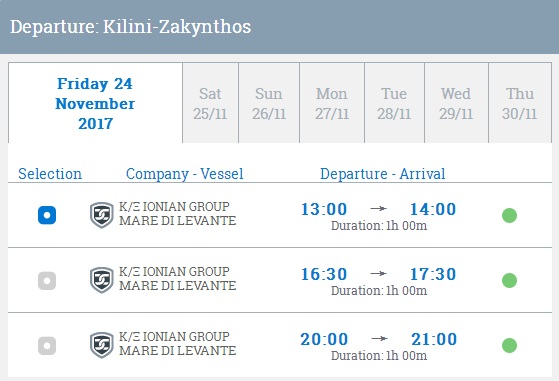This screenshot has width=559, height=381.
Task: Click Ionian Group logo for 13:00 sailing
Action: [x=102, y=215]
